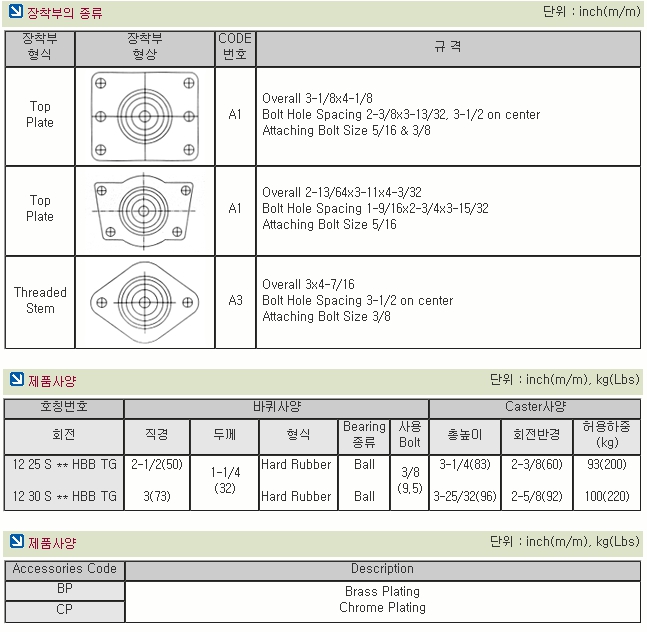Image resolution: width=647 pixels, height=632 pixels.
Task: Select the Caster사양 header cell
Action: pos(535,408)
